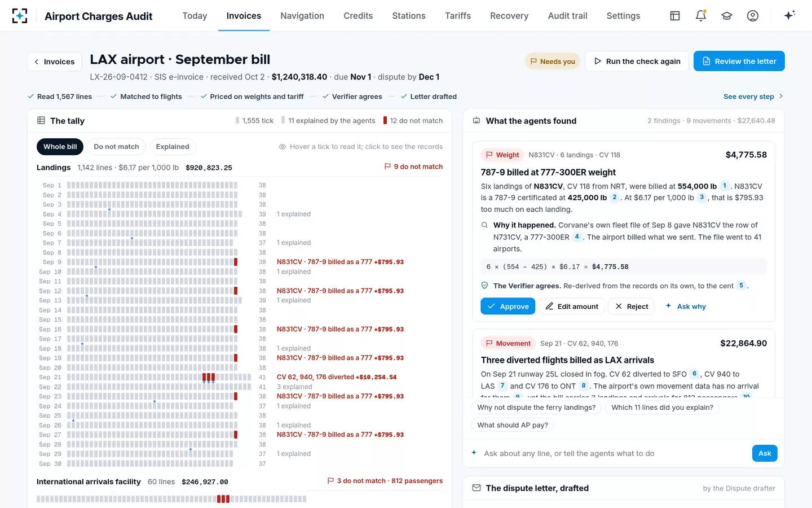The height and width of the screenshot is (508, 812).
Task: Open the Audit trail tab
Action: (567, 16)
